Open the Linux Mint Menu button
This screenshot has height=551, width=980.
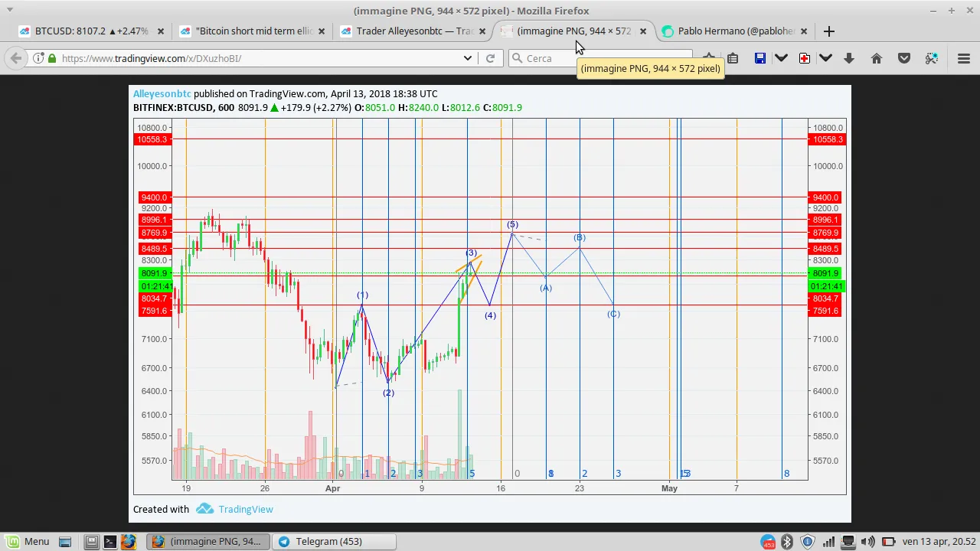[x=27, y=542]
